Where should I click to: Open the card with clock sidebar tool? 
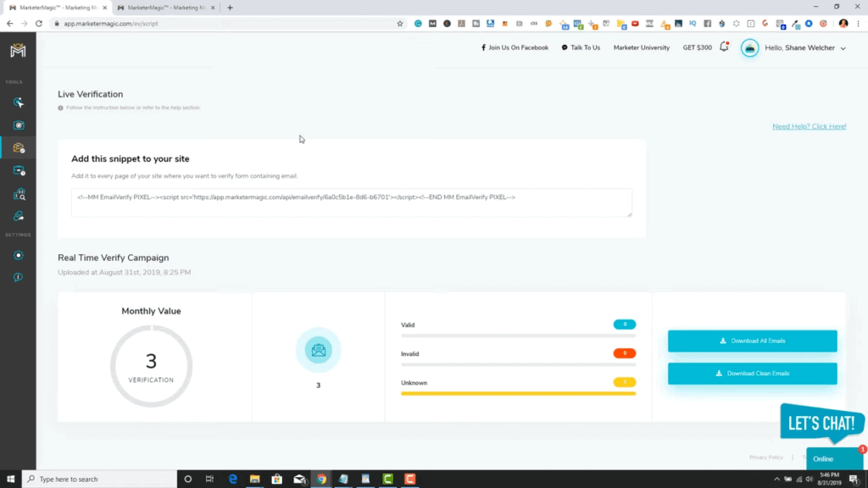tap(19, 171)
